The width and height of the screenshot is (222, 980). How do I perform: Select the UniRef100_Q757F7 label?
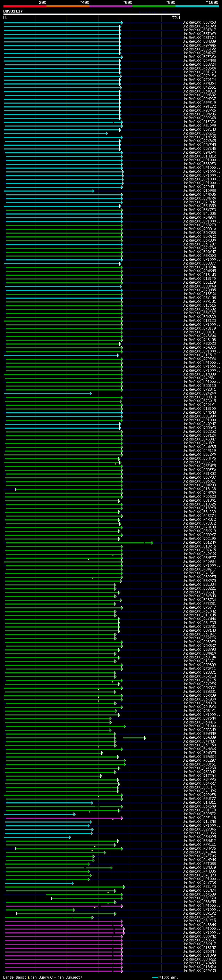click(x=199, y=607)
